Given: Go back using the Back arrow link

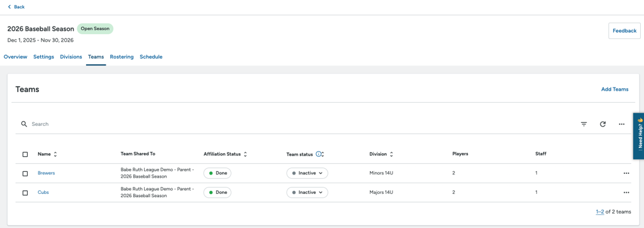Looking at the screenshot, I should [x=16, y=6].
